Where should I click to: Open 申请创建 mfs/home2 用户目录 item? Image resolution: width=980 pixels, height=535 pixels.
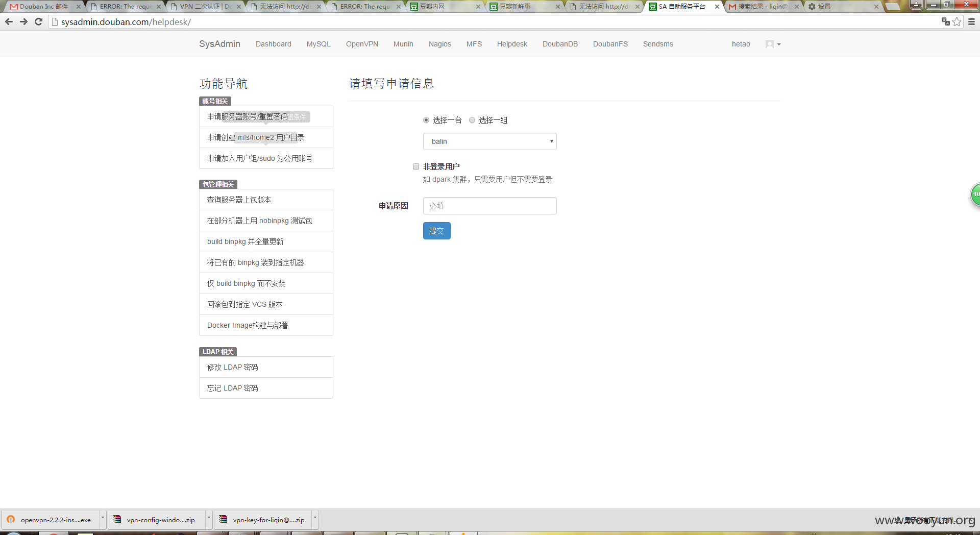click(266, 137)
